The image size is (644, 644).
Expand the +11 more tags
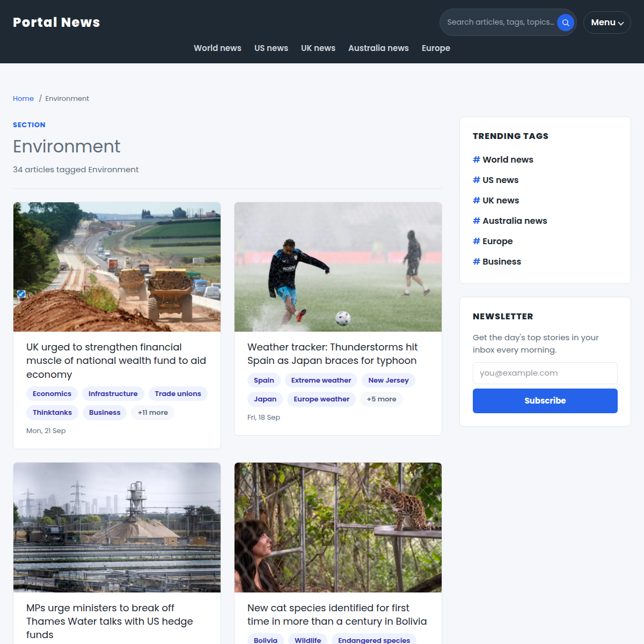153,413
